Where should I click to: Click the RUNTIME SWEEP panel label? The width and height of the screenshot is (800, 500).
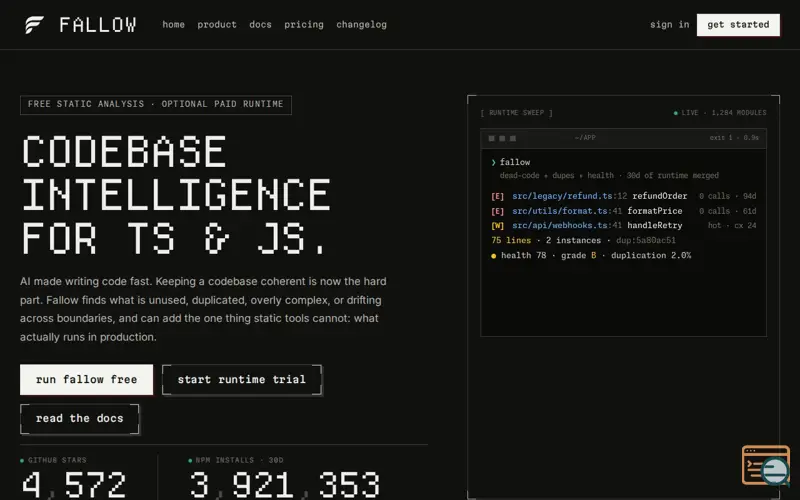(516, 113)
